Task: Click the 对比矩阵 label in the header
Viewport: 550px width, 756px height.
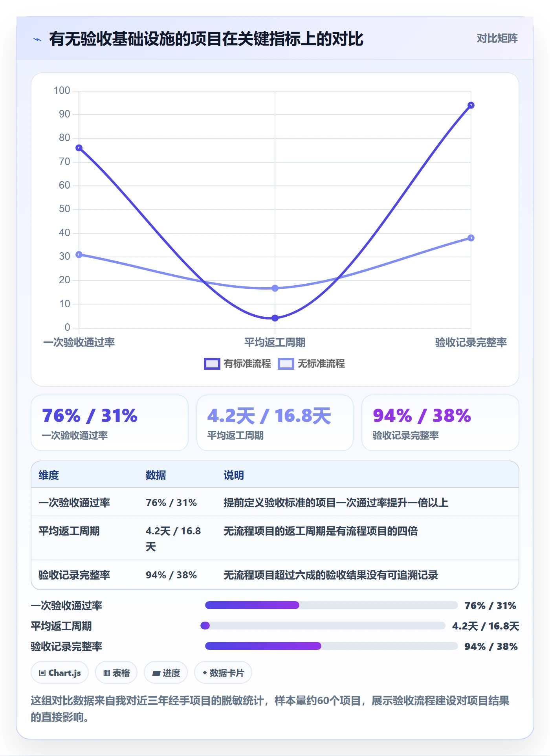Action: click(x=497, y=39)
